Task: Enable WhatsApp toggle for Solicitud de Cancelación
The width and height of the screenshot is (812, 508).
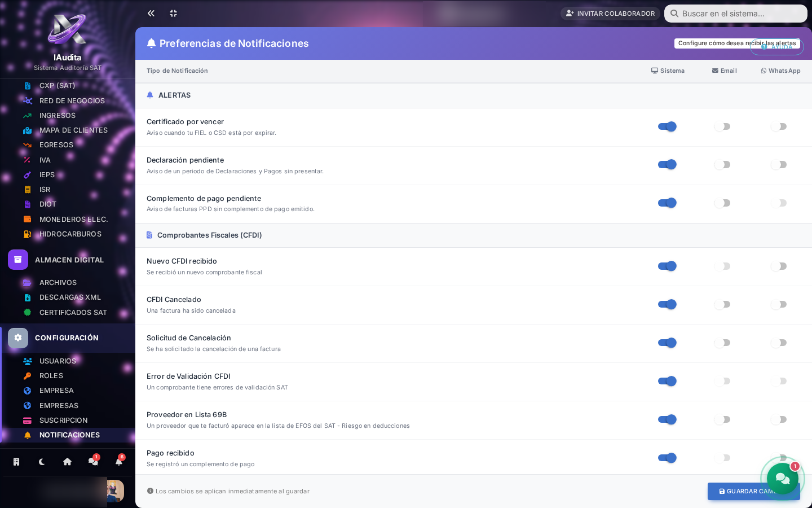Action: [779, 343]
